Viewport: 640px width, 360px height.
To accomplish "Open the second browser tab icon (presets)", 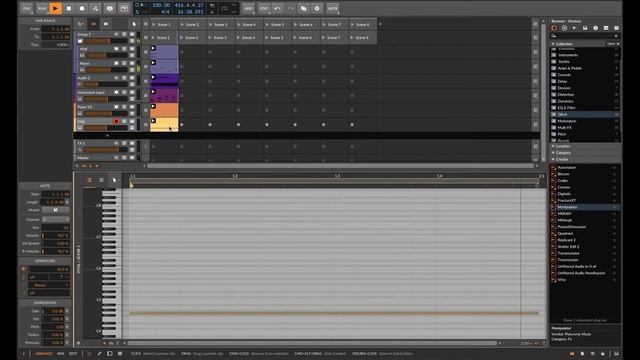I will point(564,28).
